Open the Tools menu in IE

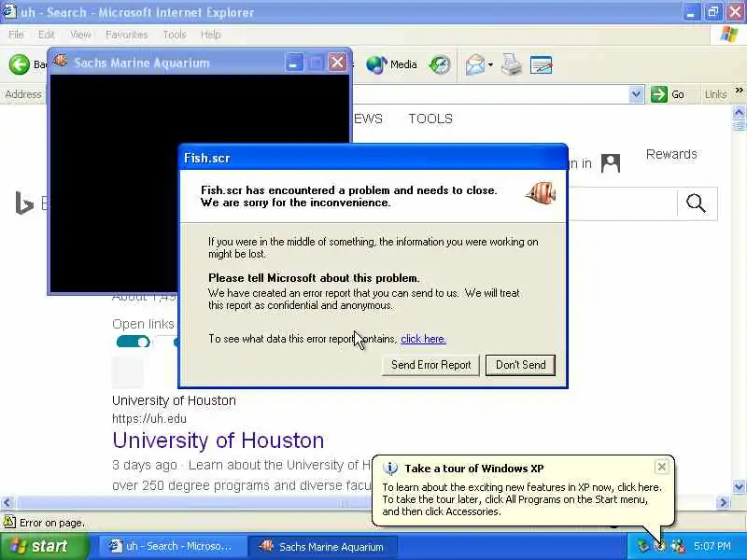point(175,35)
